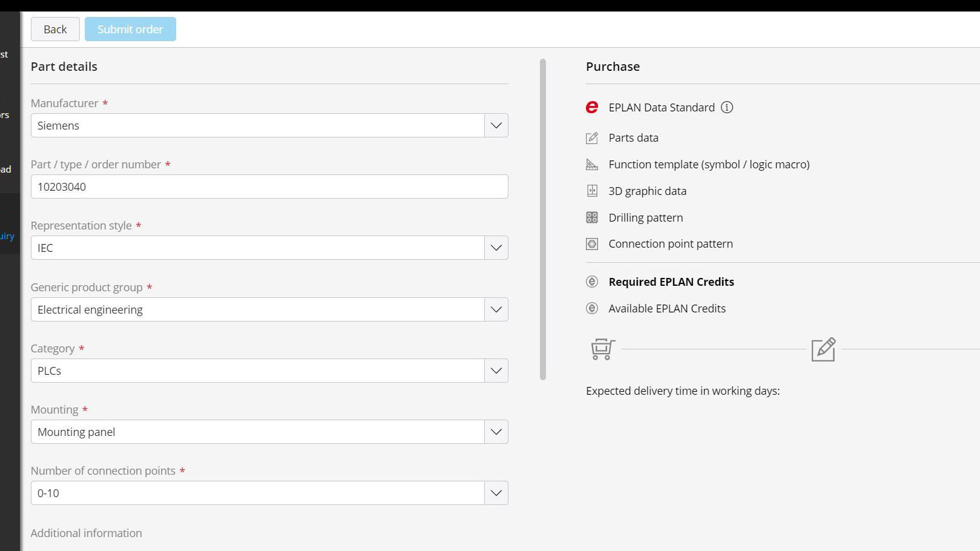Screen dimensions: 980x551
Task: Click the Part details heading
Action: click(x=64, y=67)
